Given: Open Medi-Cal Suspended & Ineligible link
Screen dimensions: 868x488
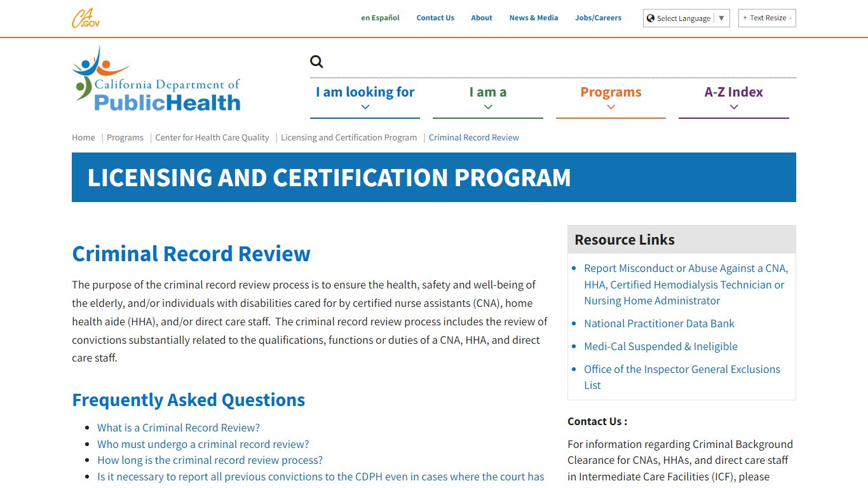Looking at the screenshot, I should pos(661,346).
